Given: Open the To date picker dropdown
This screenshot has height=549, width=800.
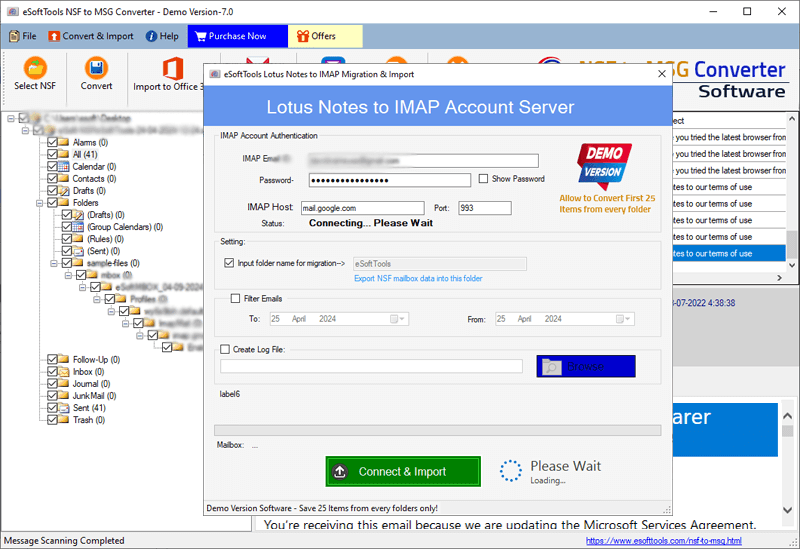Looking at the screenshot, I should (402, 319).
